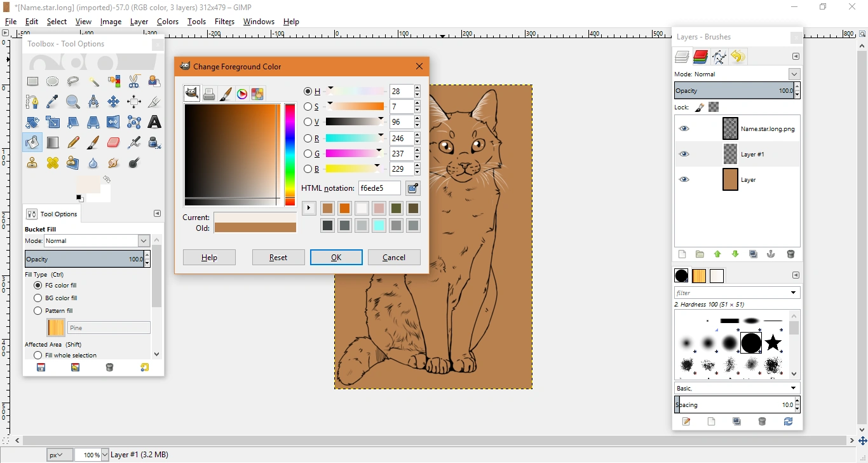Select the S saturation radio button

tap(308, 107)
